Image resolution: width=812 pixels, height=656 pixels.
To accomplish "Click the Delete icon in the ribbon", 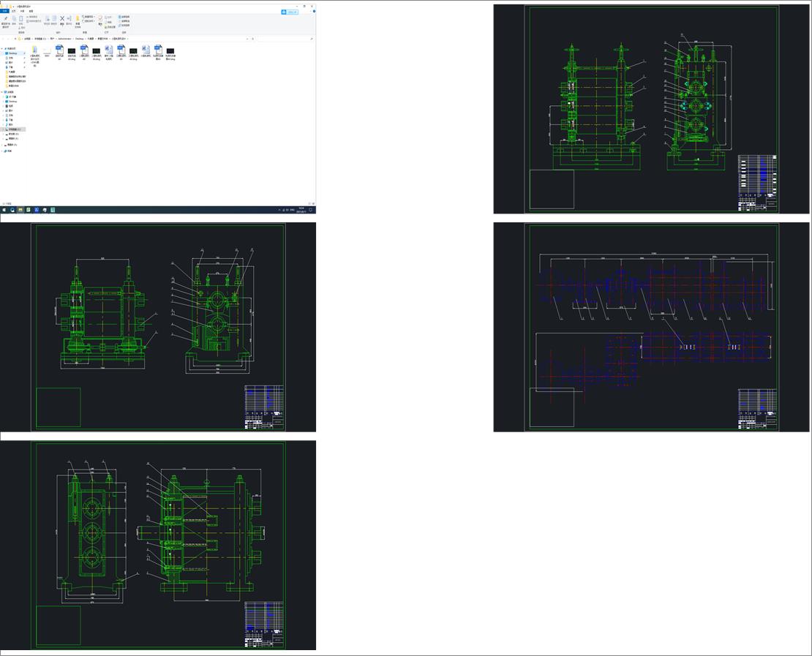I will pos(61,19).
